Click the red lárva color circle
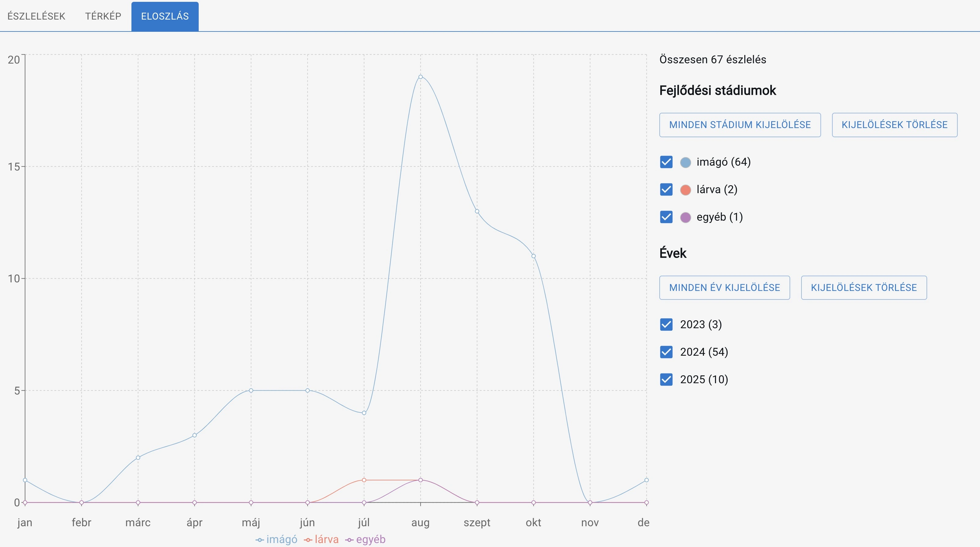The width and height of the screenshot is (980, 547). click(x=685, y=190)
